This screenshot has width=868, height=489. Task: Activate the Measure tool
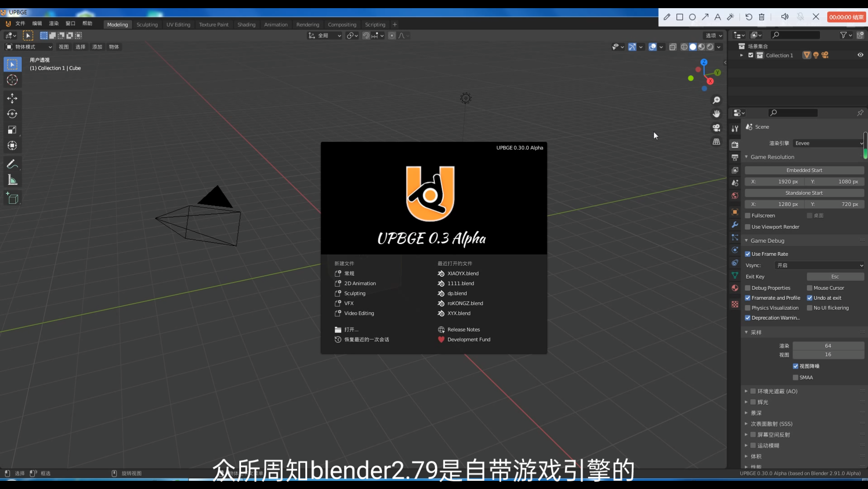(12, 180)
